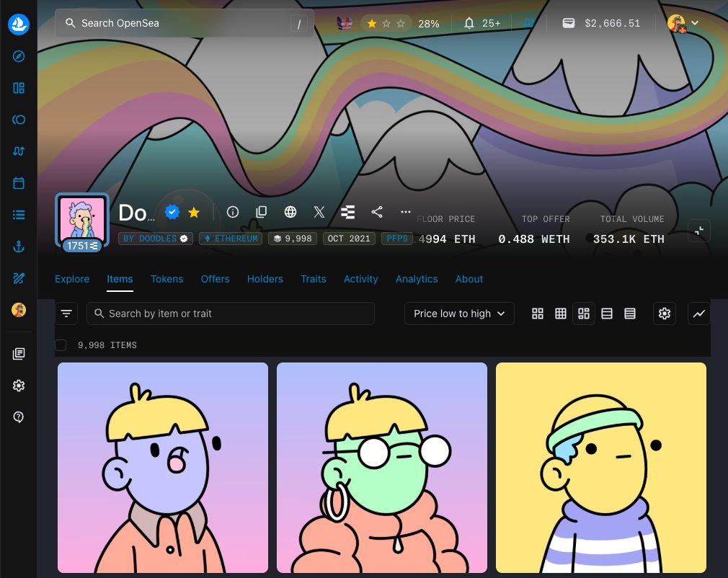
Task: Select the mosaic grid view
Action: 584,314
